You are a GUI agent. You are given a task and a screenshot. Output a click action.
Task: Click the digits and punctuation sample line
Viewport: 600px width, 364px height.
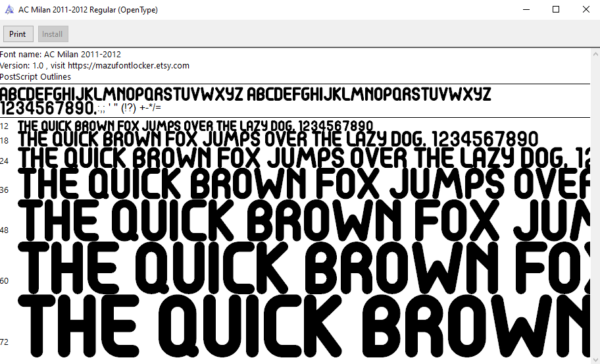pos(80,108)
